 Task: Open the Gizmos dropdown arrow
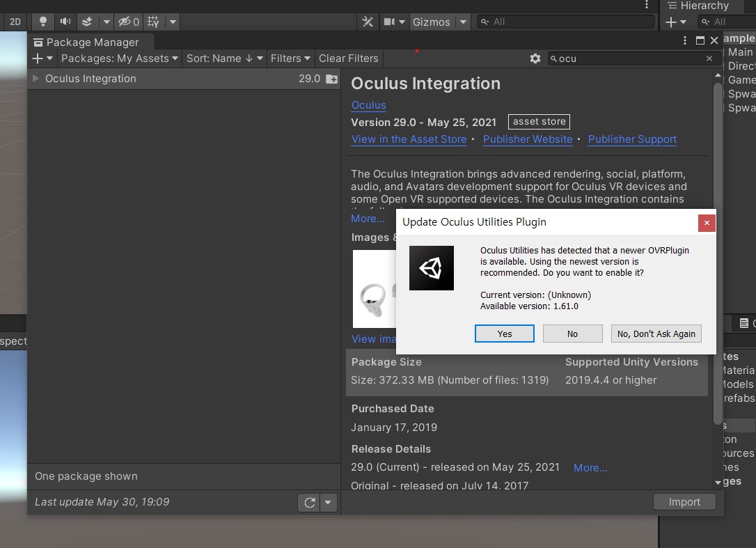coord(463,22)
